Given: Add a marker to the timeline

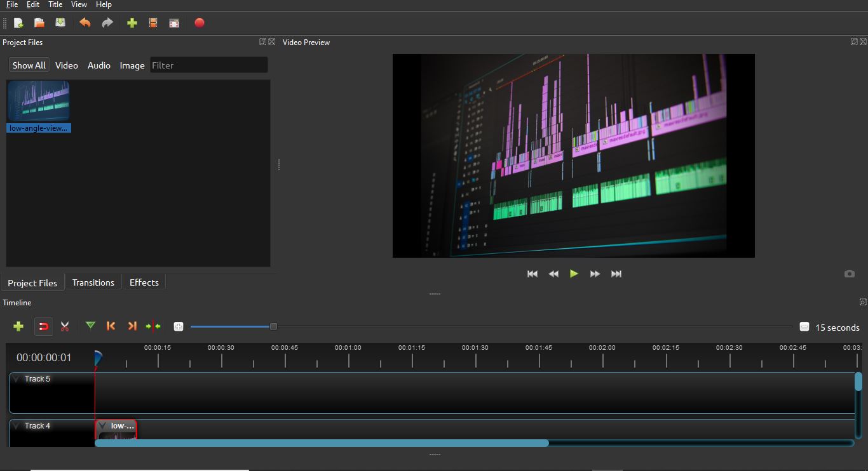Looking at the screenshot, I should [x=90, y=326].
